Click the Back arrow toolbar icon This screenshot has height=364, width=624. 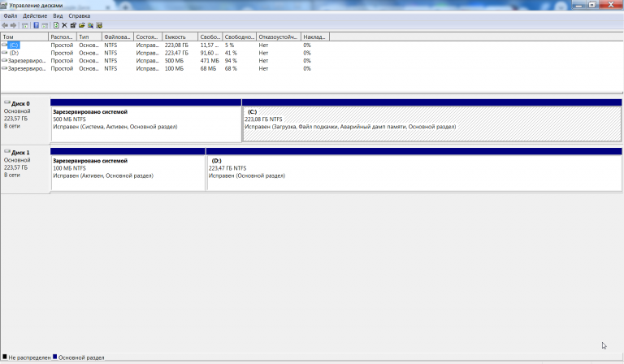[5, 25]
